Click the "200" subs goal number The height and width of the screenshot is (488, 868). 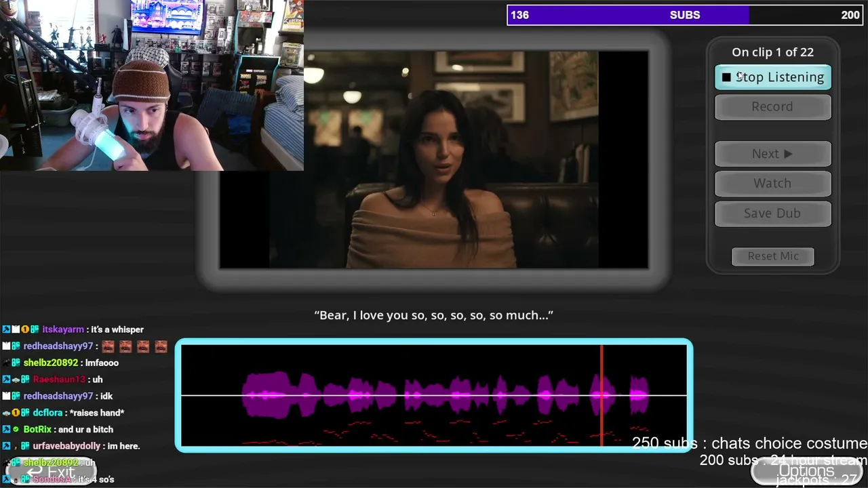coord(850,15)
